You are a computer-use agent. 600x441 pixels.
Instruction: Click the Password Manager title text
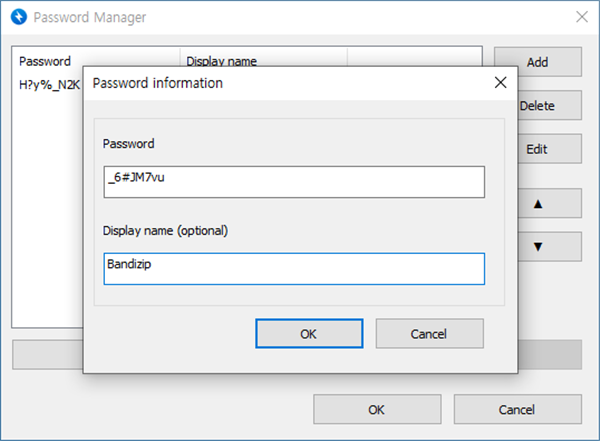click(x=90, y=17)
